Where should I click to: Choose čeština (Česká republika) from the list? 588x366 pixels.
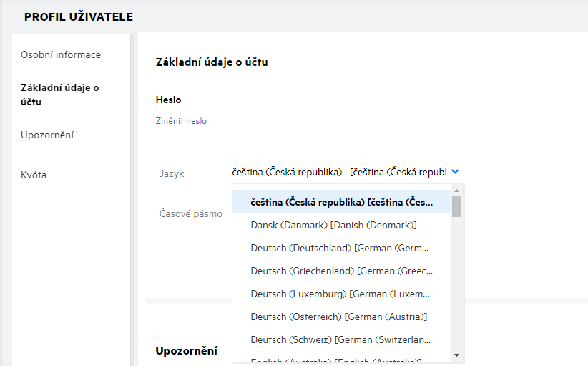(x=341, y=203)
